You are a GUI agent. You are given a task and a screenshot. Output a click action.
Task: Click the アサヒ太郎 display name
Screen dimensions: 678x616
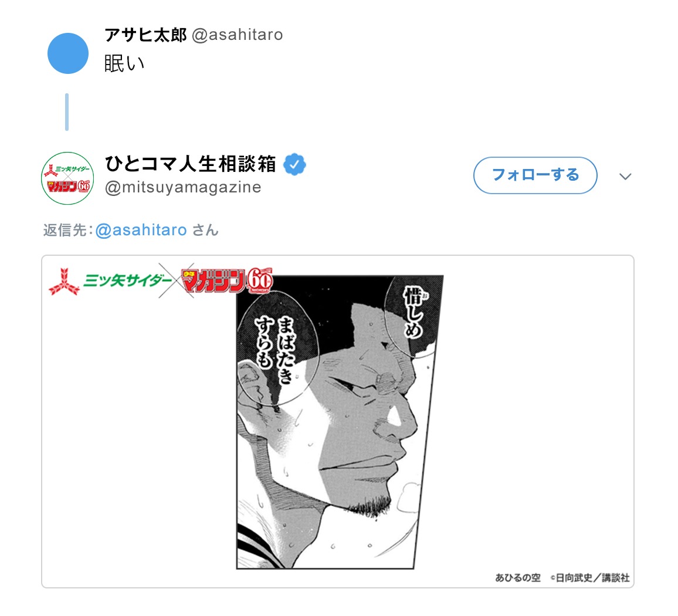pyautogui.click(x=145, y=35)
